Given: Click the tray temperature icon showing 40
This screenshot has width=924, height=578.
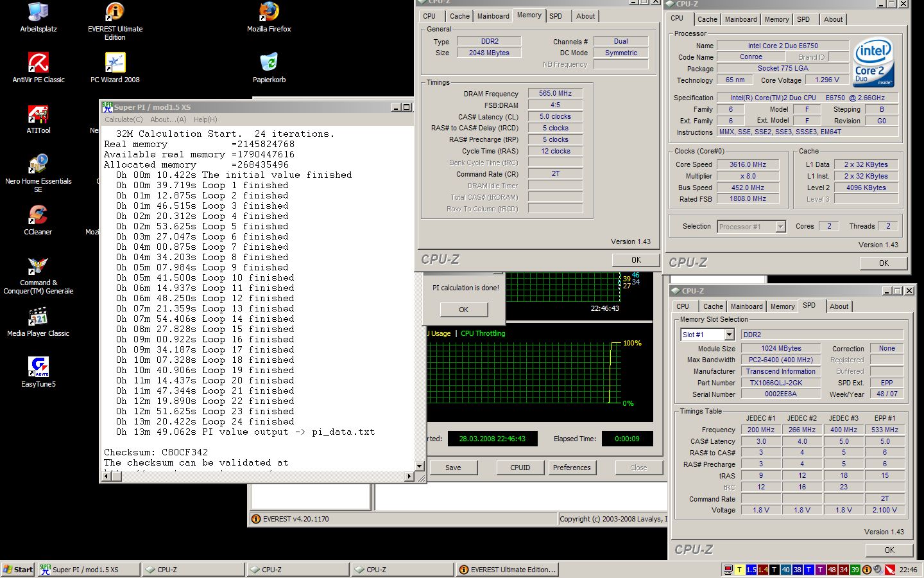Looking at the screenshot, I should [x=785, y=570].
